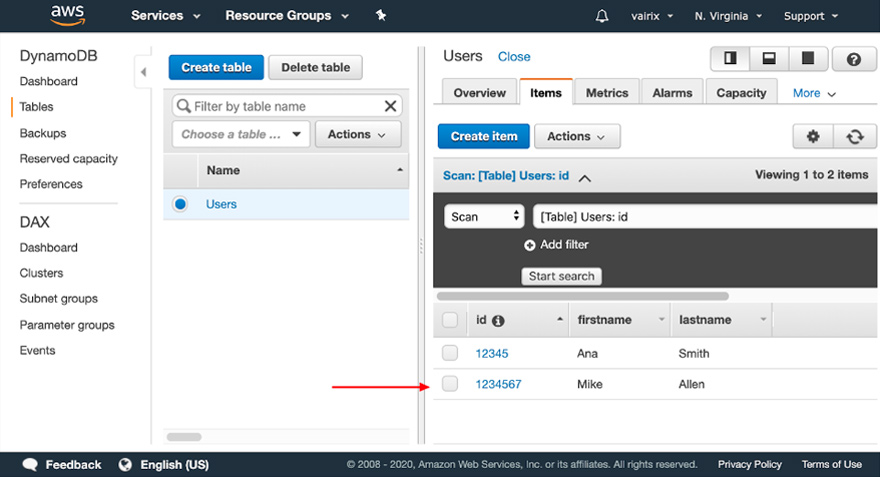Click the language globe icon

pyautogui.click(x=125, y=464)
